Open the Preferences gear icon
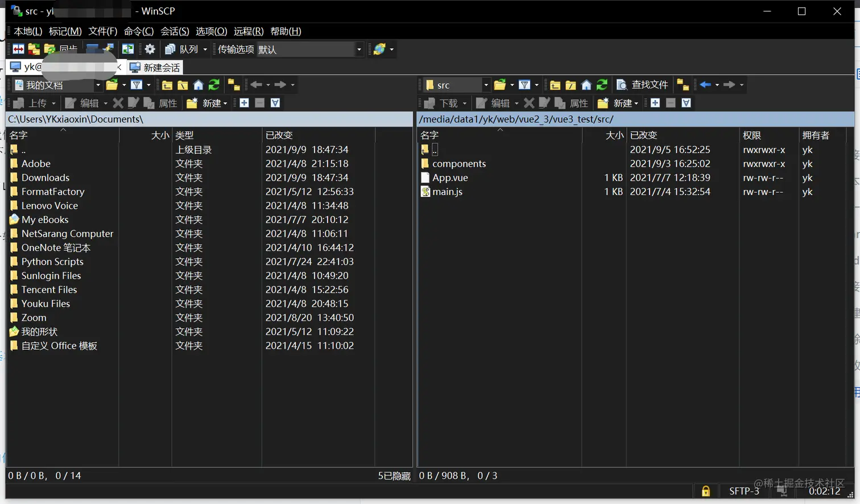 click(x=150, y=49)
